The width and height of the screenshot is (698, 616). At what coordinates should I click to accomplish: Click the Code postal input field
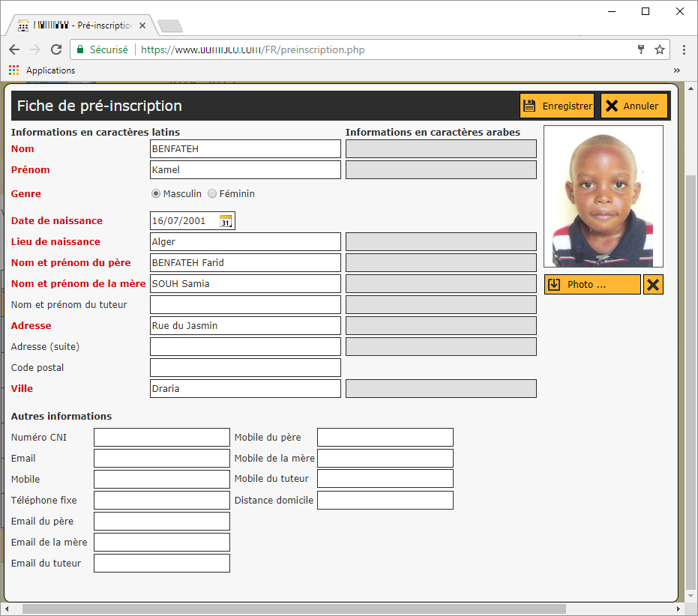click(x=245, y=368)
